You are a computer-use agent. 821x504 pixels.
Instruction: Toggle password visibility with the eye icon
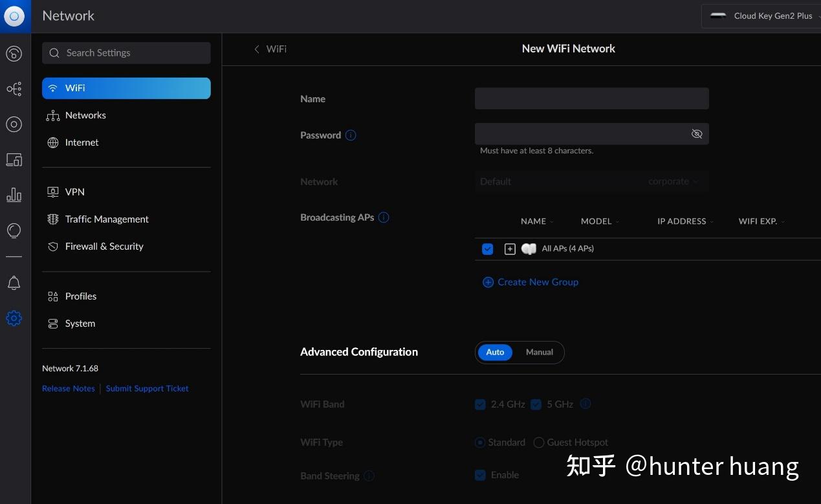(697, 134)
